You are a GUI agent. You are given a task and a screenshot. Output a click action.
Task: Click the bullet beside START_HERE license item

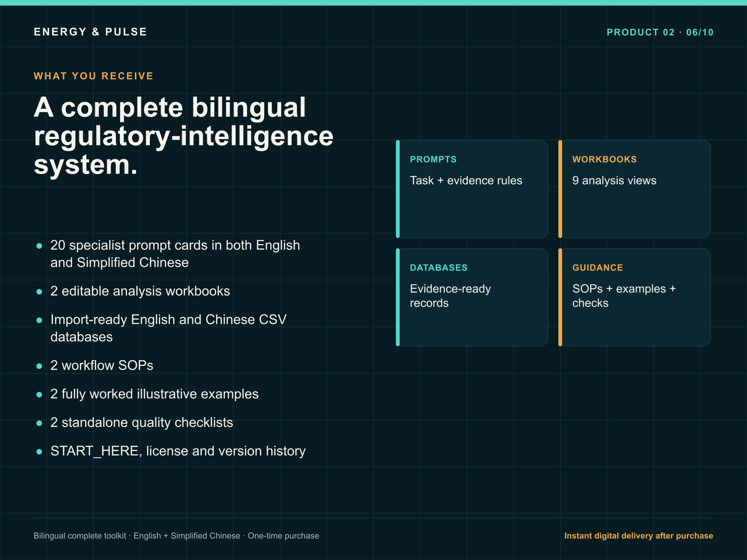tap(39, 451)
